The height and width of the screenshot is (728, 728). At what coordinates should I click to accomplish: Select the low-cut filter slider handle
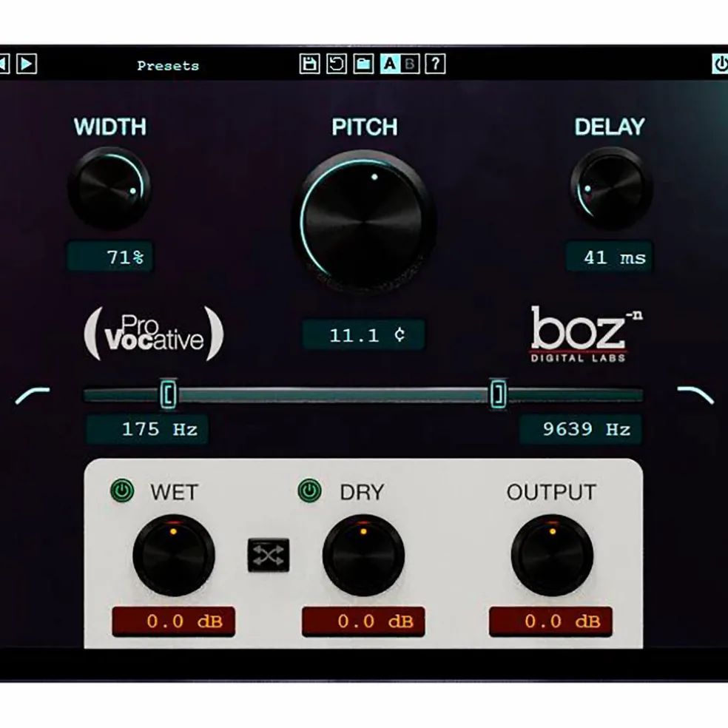169,394
